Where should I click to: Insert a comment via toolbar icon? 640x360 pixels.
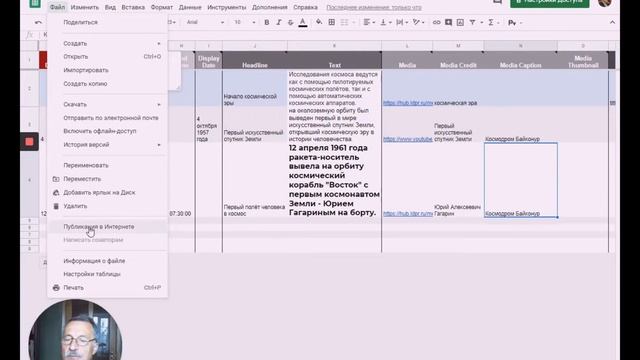pos(448,22)
